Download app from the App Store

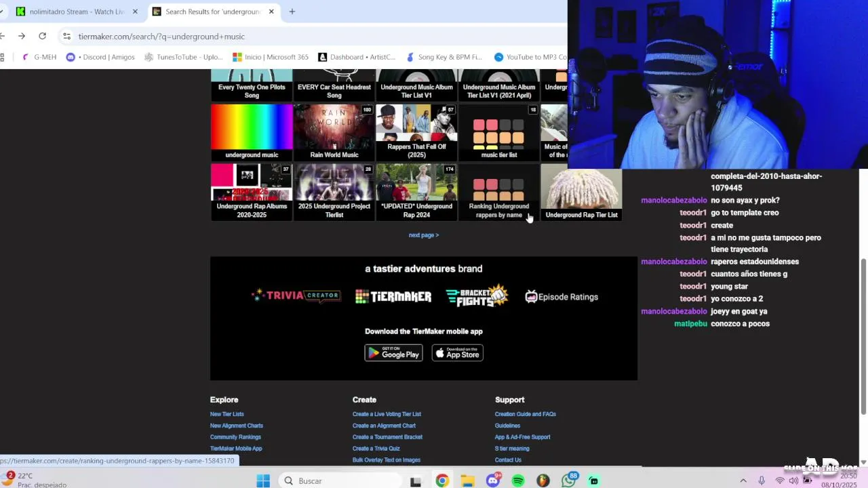(x=458, y=353)
